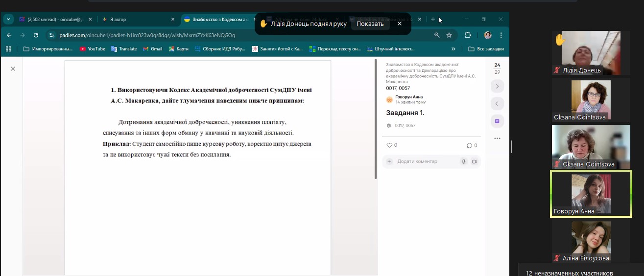Click the document viewer vertical scrollbar
The width and height of the screenshot is (644, 276).
coord(376,119)
